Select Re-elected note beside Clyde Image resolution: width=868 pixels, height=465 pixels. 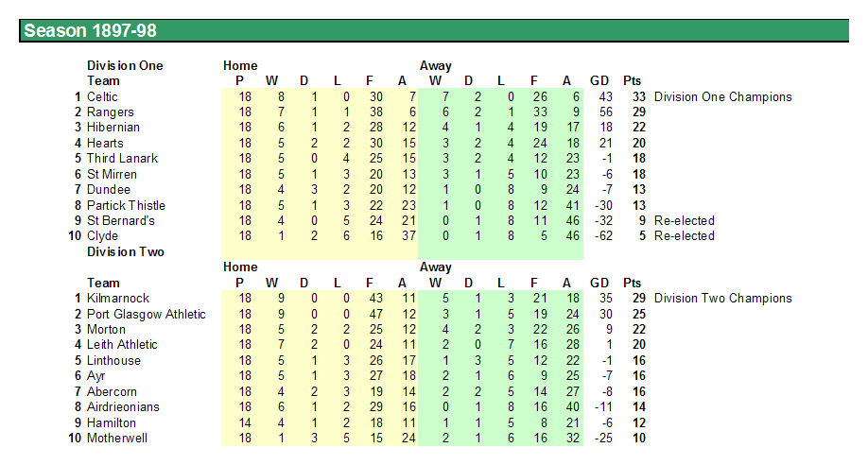pos(685,236)
